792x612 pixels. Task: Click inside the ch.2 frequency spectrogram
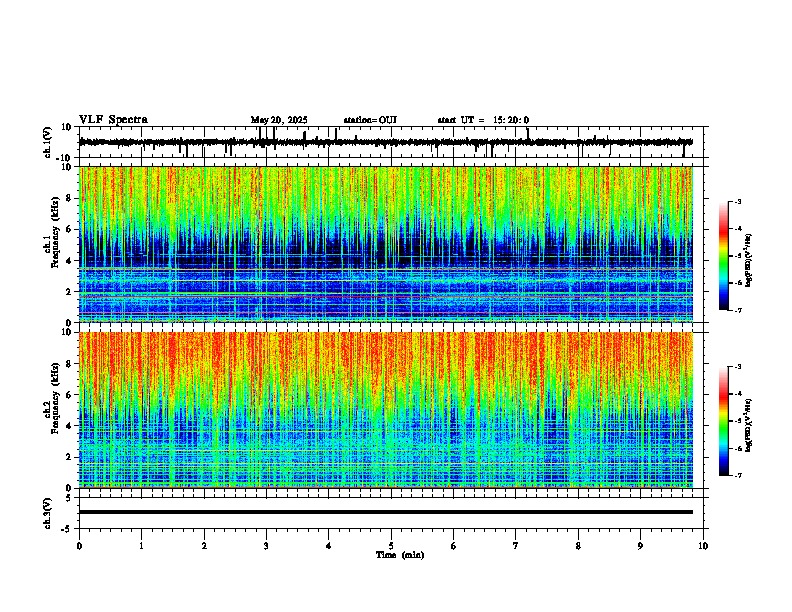coord(386,410)
